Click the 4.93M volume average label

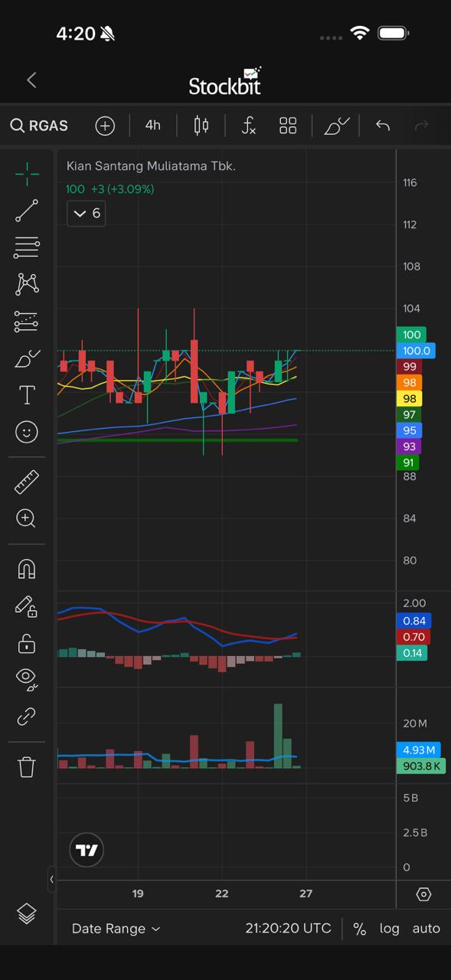[418, 750]
